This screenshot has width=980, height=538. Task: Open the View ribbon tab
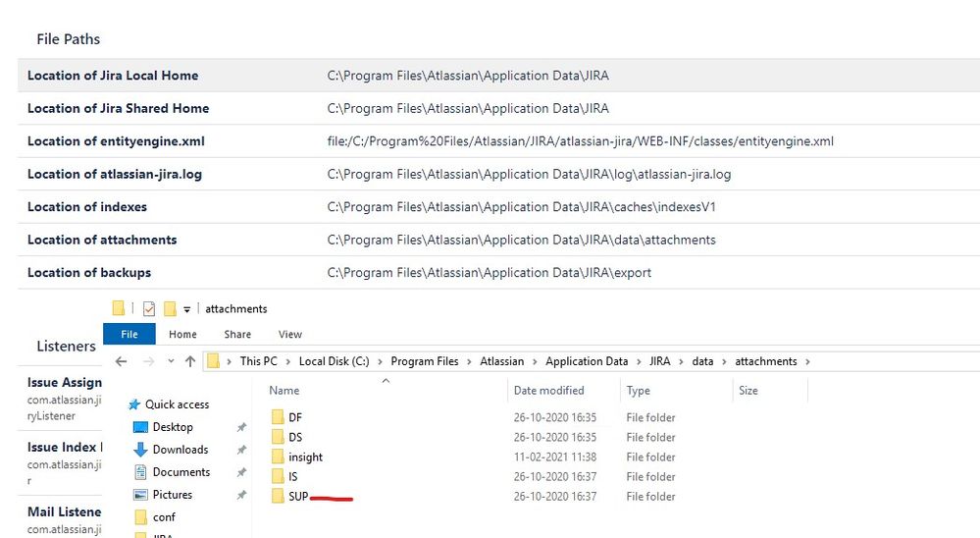click(290, 334)
